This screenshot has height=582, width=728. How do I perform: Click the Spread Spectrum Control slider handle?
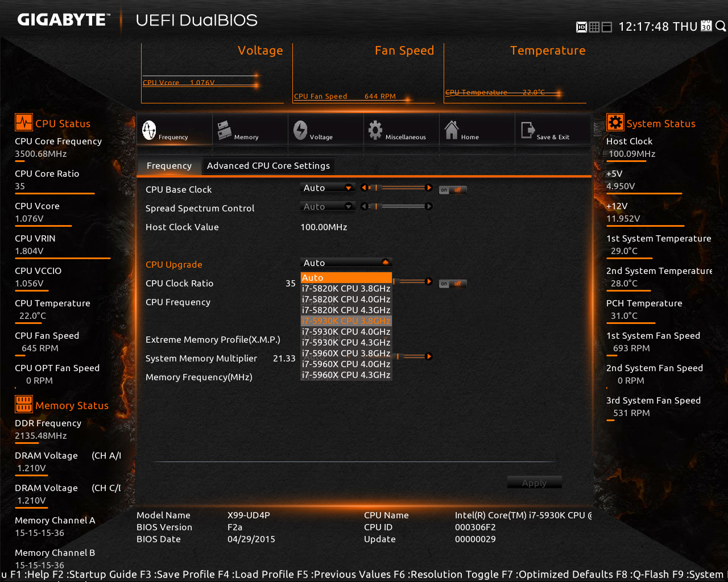376,206
